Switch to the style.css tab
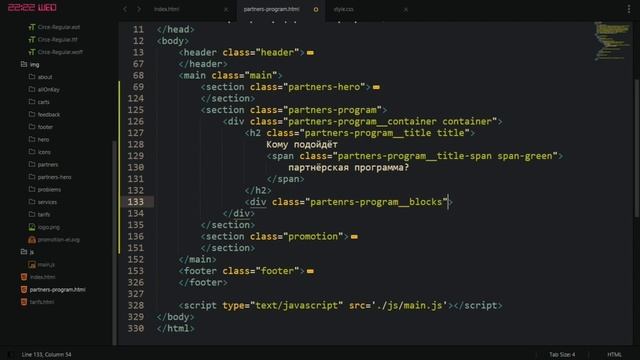Screen dimensions: 640x360 coord(344,9)
